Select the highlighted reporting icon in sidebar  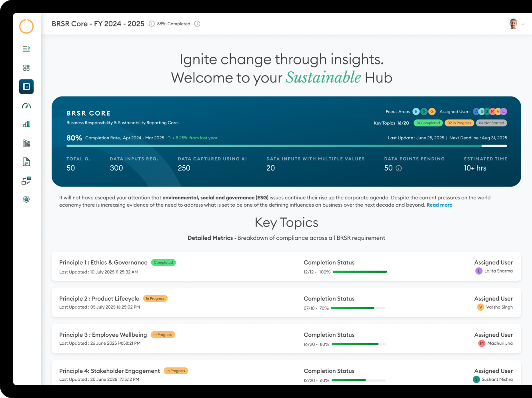26,86
